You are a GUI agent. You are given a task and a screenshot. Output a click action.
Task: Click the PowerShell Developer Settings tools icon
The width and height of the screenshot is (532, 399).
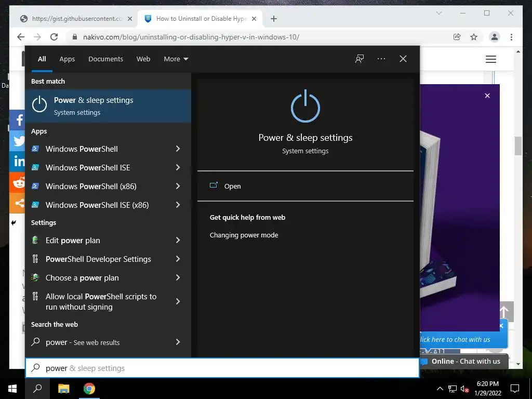(x=35, y=259)
